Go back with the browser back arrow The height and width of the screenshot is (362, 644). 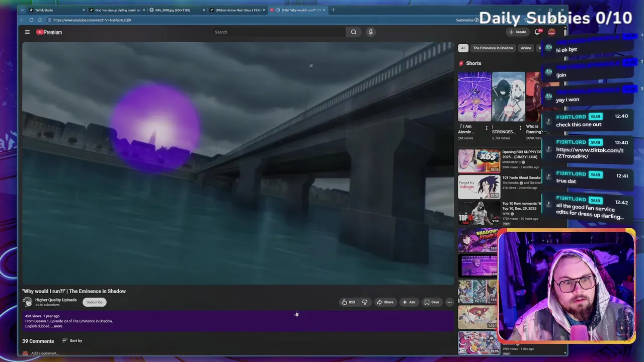pyautogui.click(x=22, y=20)
